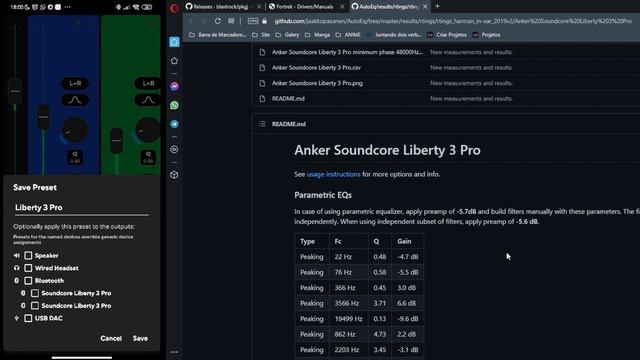Click the blue channel frequency knob

[x=75, y=131]
